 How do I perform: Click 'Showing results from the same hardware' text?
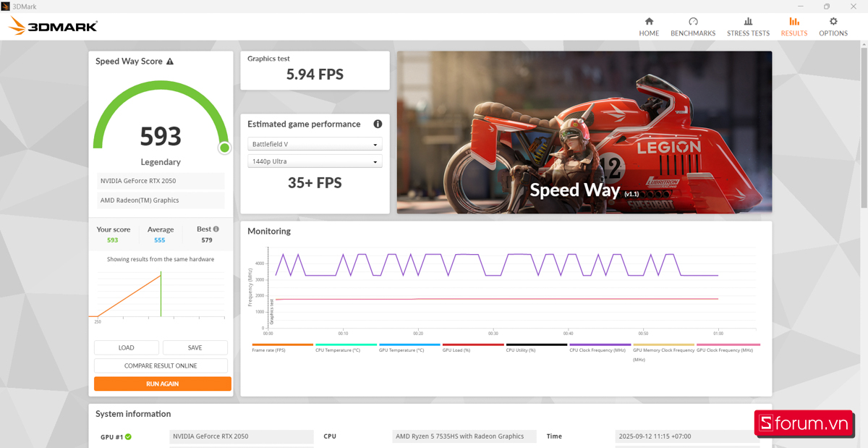(161, 259)
